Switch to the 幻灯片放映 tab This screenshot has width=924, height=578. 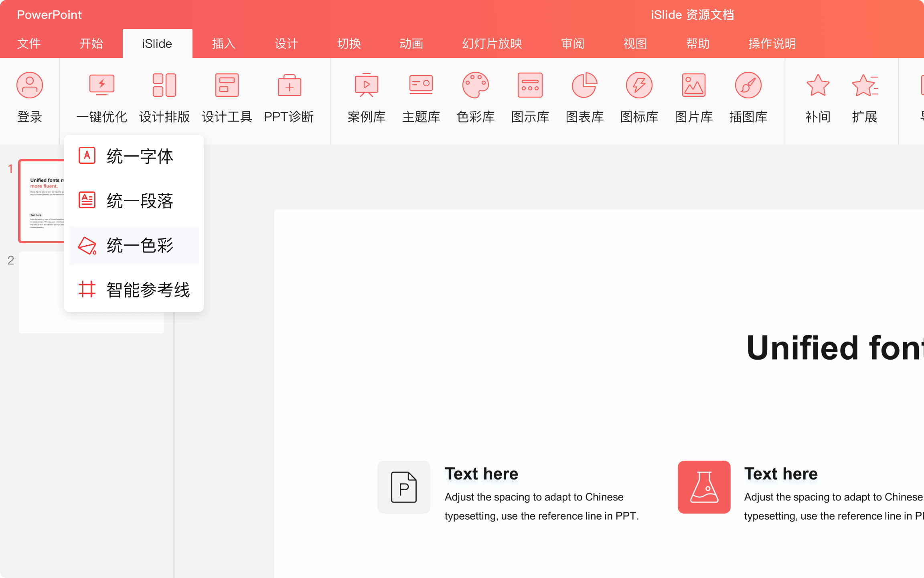491,43
